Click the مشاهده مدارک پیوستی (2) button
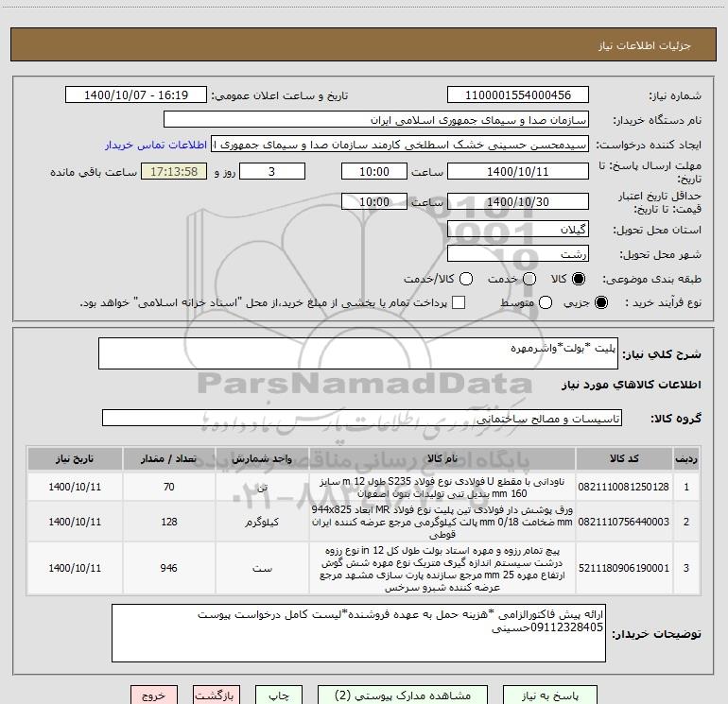This screenshot has height=704, width=728. [x=403, y=695]
